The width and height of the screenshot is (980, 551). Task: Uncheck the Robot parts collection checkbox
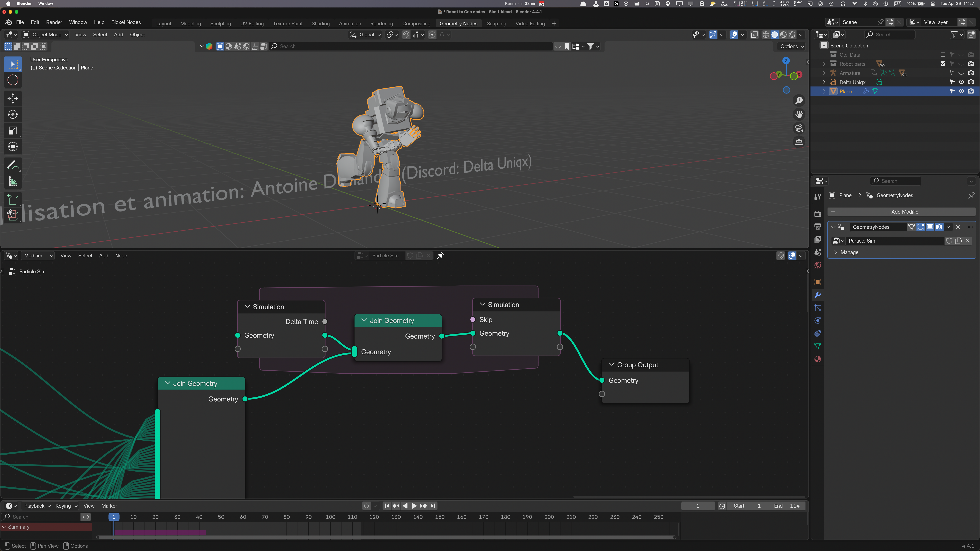[x=943, y=64]
